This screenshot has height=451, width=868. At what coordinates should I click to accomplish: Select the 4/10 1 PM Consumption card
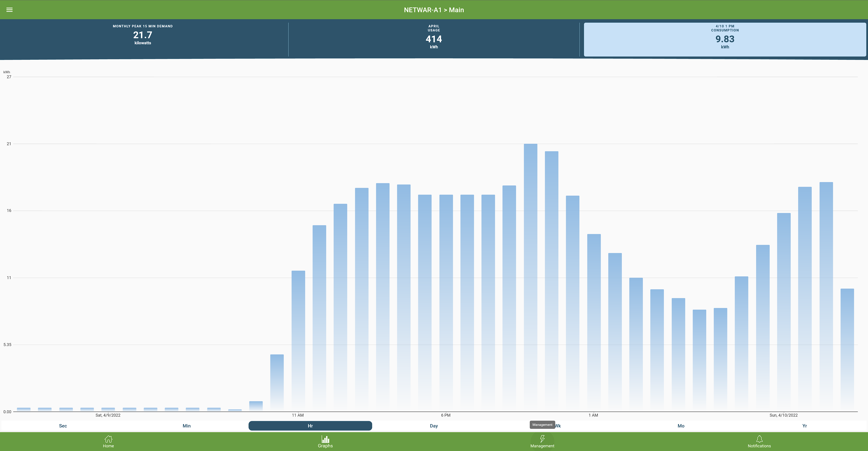pyautogui.click(x=724, y=39)
